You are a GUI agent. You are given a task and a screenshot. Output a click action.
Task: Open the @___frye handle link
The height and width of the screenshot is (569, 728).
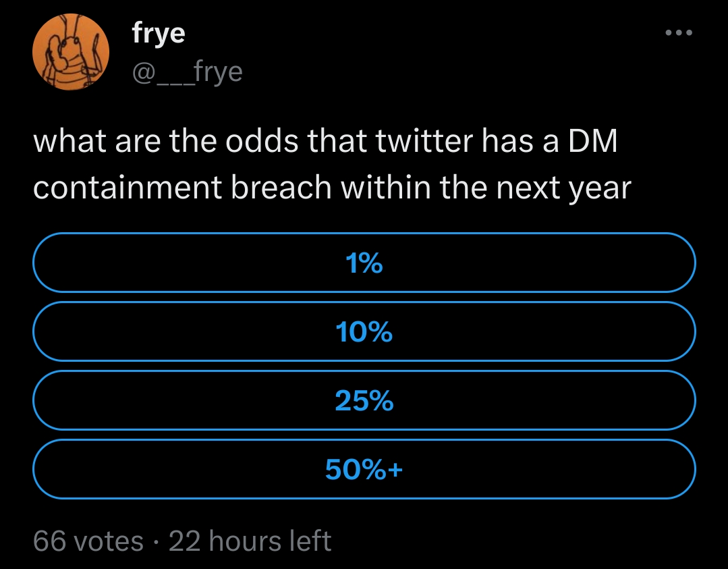188,70
